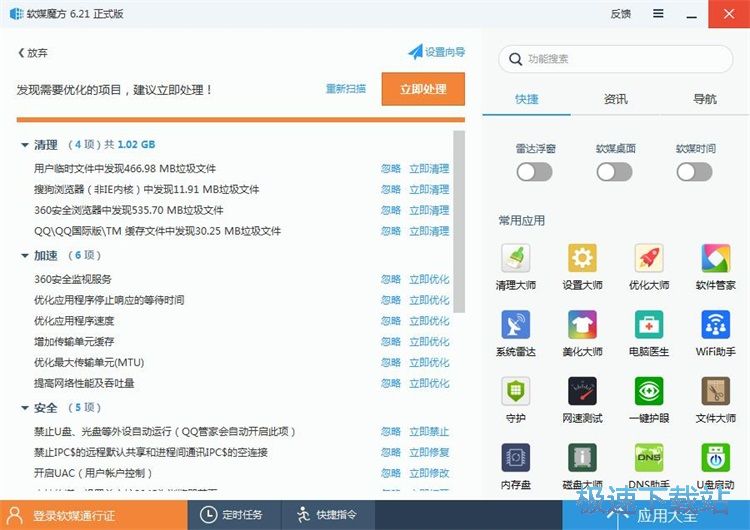The height and width of the screenshot is (530, 750).
Task: Collapse the 清理 section
Action: coord(25,145)
